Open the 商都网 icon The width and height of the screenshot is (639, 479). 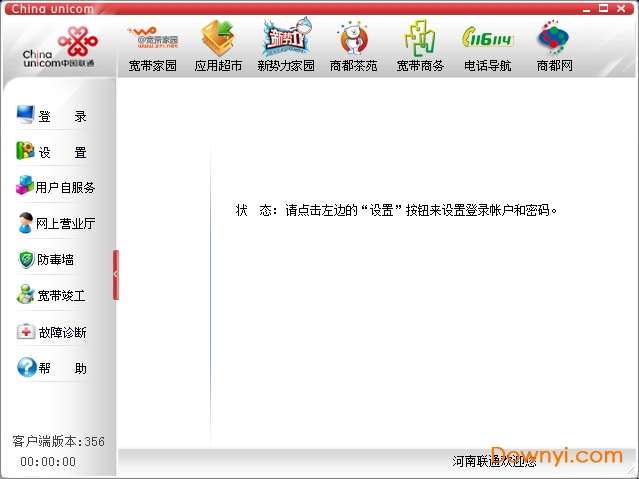[554, 38]
